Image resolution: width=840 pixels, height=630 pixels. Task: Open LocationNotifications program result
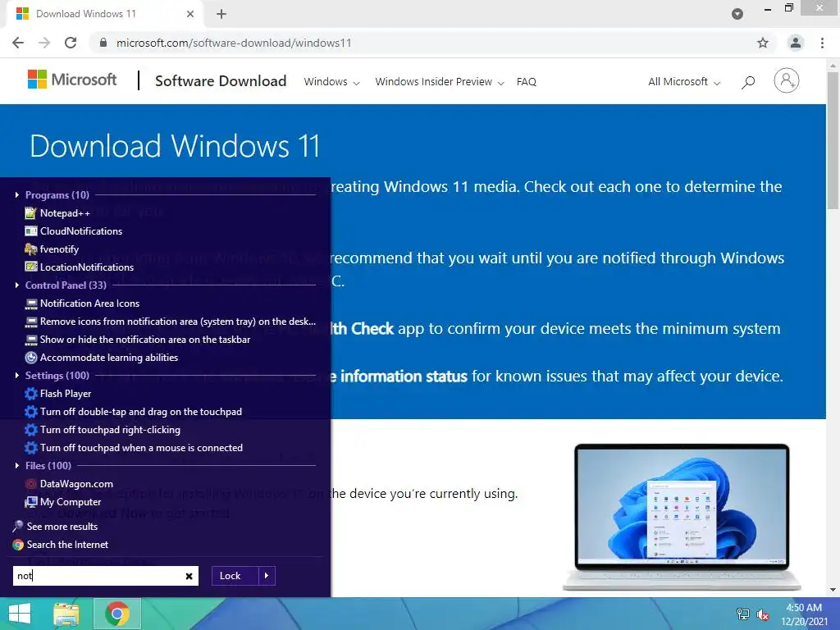(80, 267)
